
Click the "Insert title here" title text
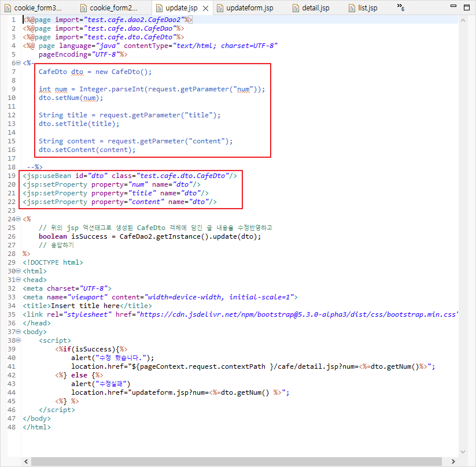[85, 306]
